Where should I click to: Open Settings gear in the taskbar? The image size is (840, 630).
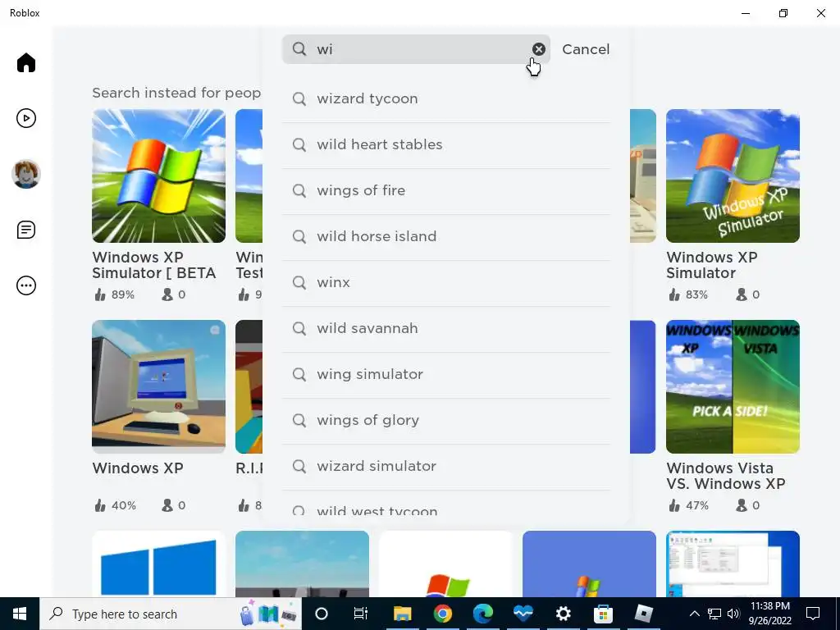563,614
